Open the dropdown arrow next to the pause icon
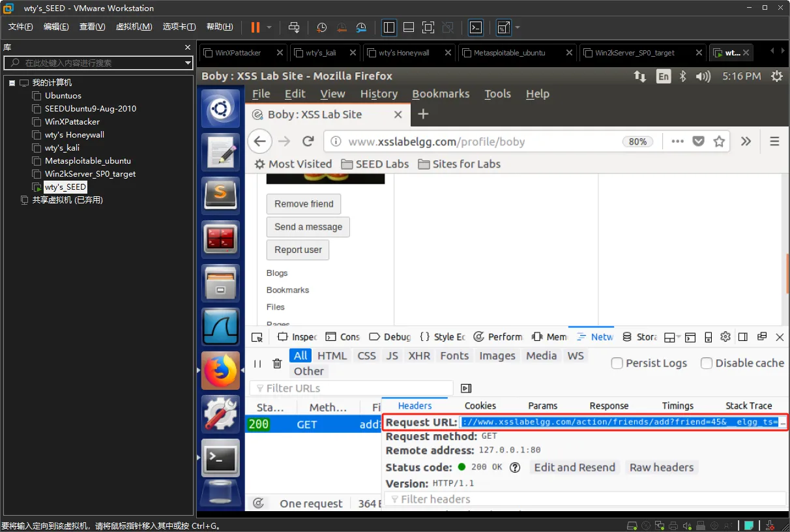 pyautogui.click(x=269, y=27)
